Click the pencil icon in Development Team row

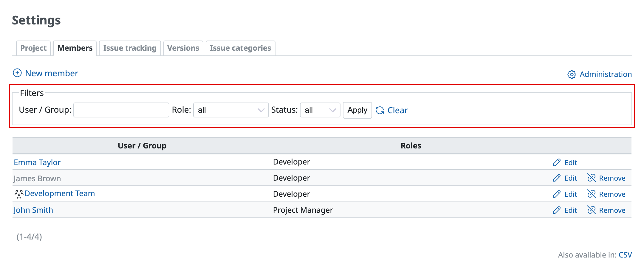pos(557,194)
